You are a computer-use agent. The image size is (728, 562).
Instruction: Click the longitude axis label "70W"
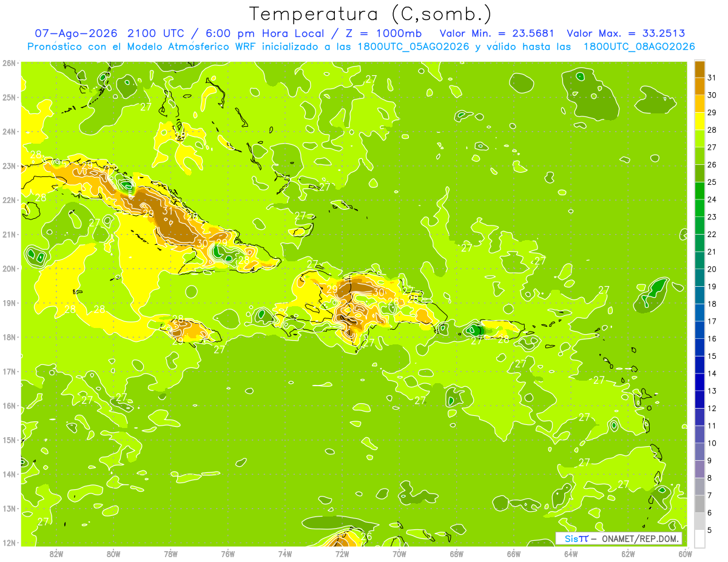coord(399,554)
